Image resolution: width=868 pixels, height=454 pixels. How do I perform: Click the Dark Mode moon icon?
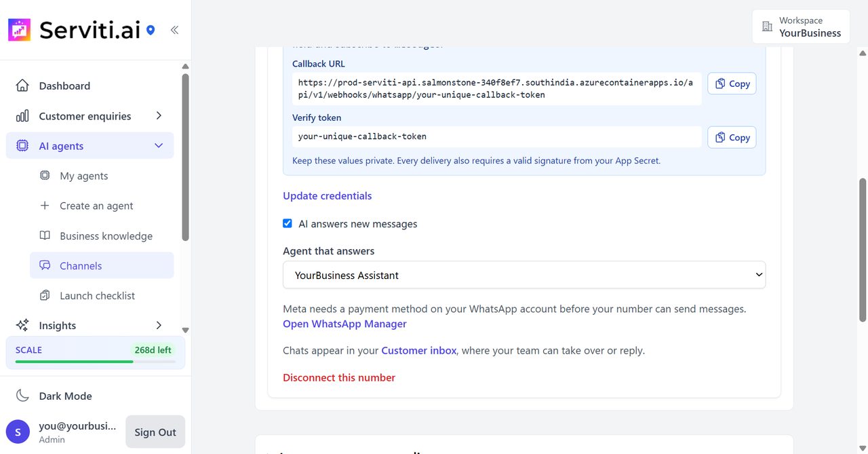point(22,396)
